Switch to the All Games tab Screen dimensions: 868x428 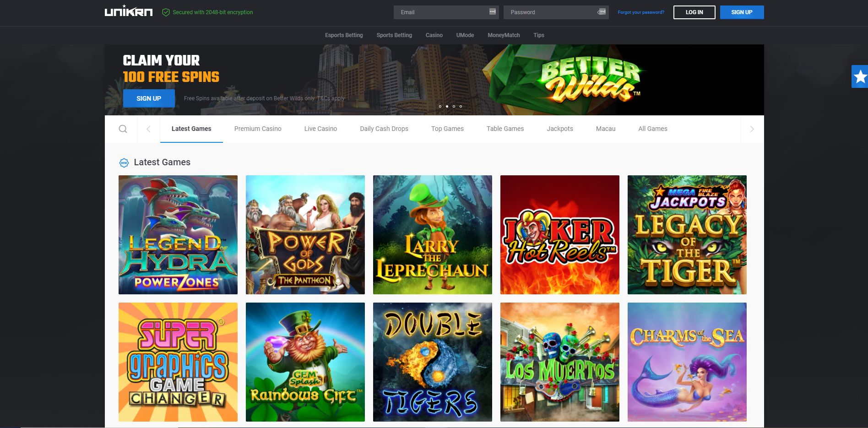coord(653,129)
